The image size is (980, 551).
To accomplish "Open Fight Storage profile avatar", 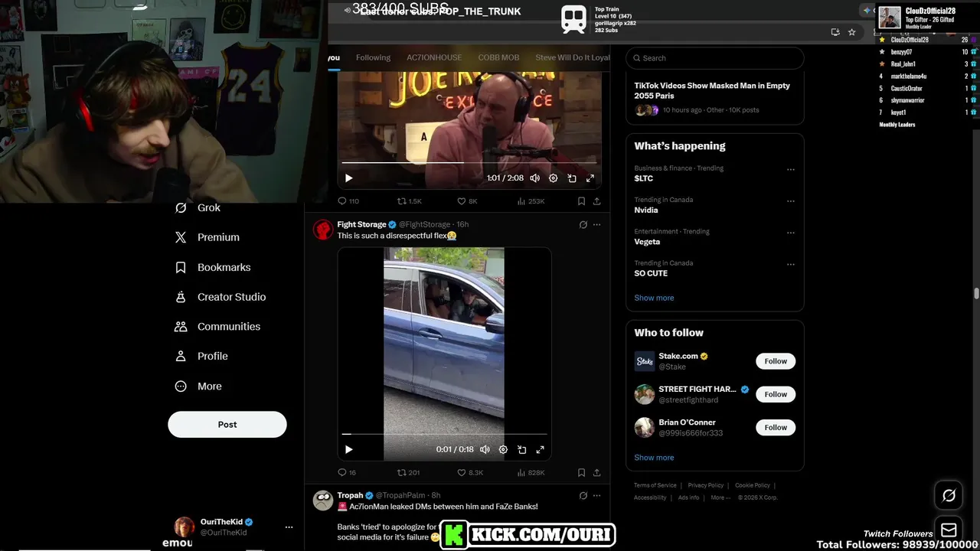I will pos(323,229).
